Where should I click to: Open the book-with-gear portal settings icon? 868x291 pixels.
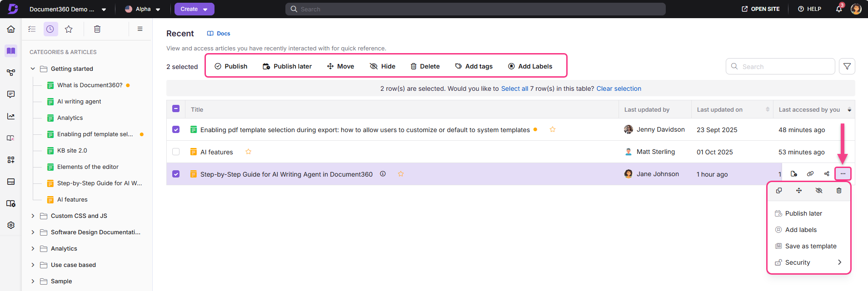tap(11, 203)
